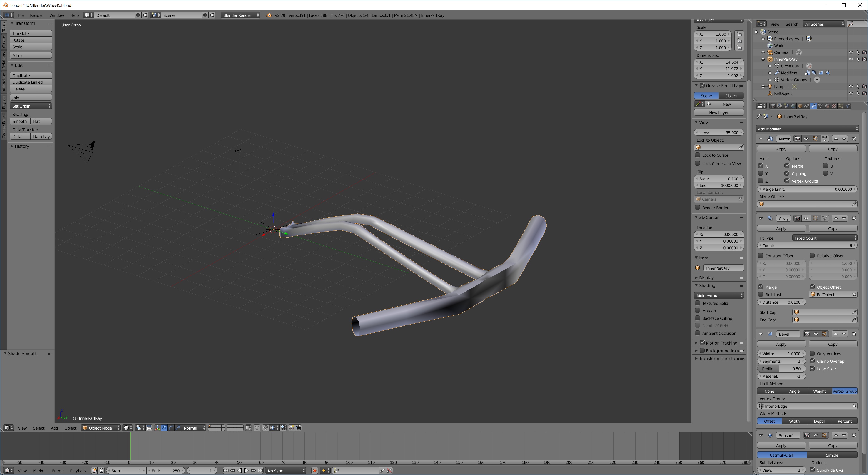Enable the Backface Culling checkbox
The image size is (868, 475).
coord(698,318)
